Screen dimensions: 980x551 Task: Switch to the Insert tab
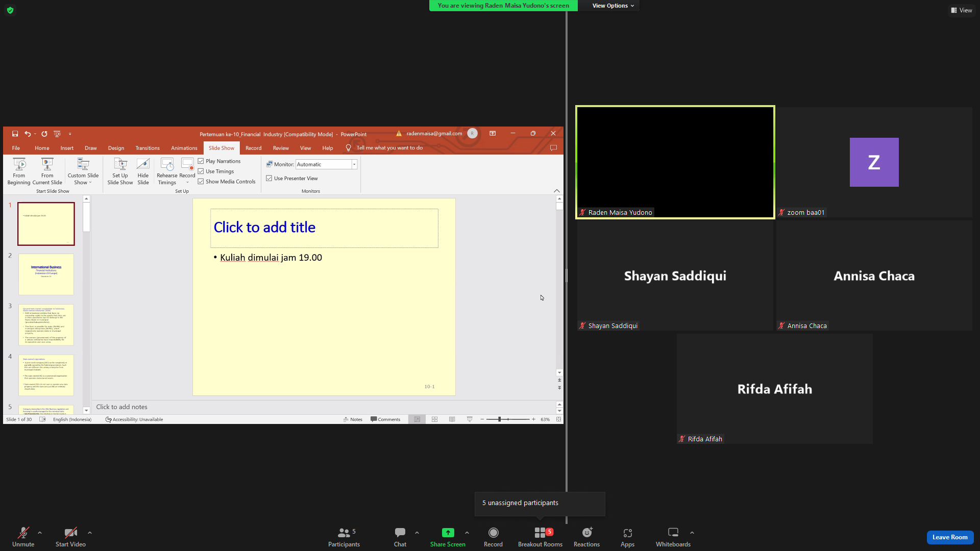click(67, 148)
